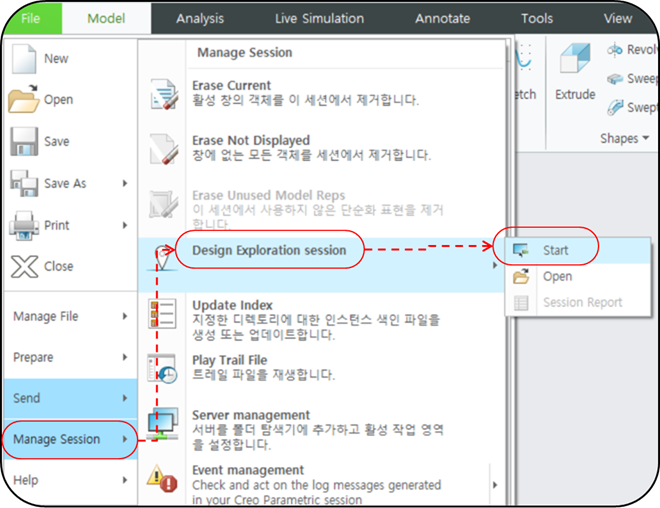Click the Sweep tool icon
This screenshot has width=660, height=508.
coord(615,79)
